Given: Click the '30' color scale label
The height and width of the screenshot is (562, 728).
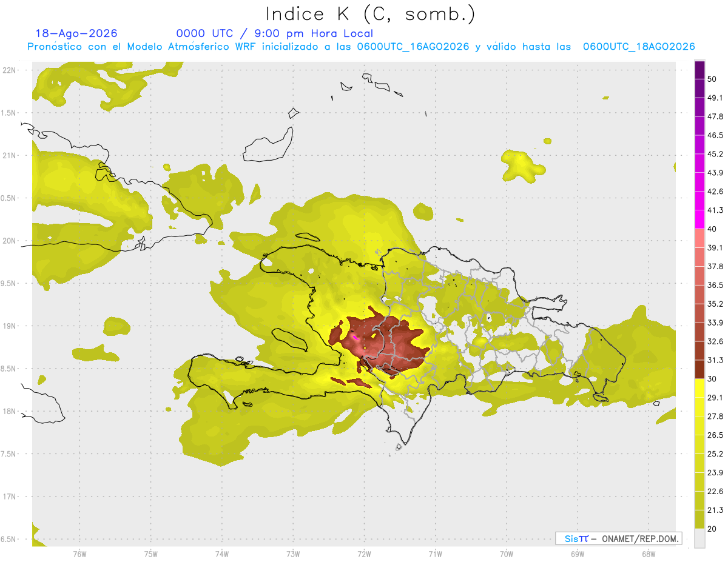Looking at the screenshot, I should (712, 379).
